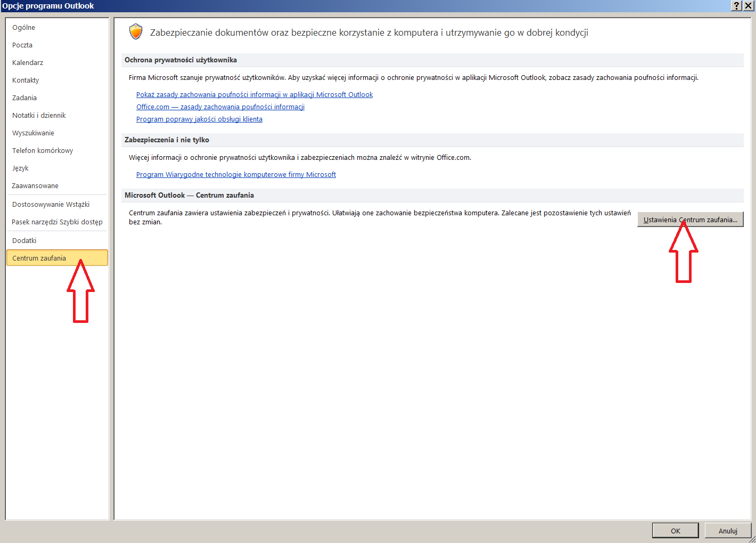Open Program poprawy jakości obsługi klienta link

click(199, 119)
